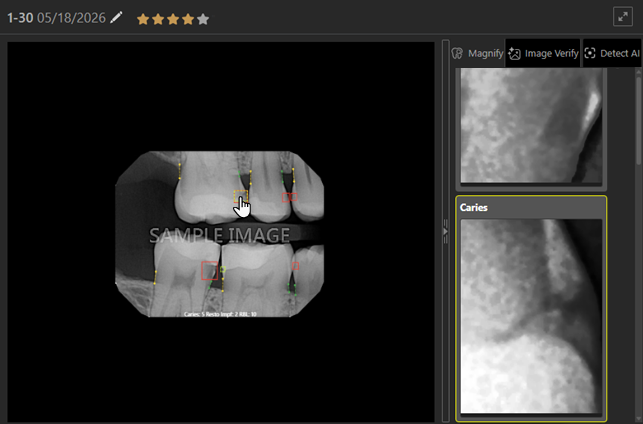Switch to the Image Verify tab
Viewport: 643px width, 424px height.
pyautogui.click(x=543, y=53)
